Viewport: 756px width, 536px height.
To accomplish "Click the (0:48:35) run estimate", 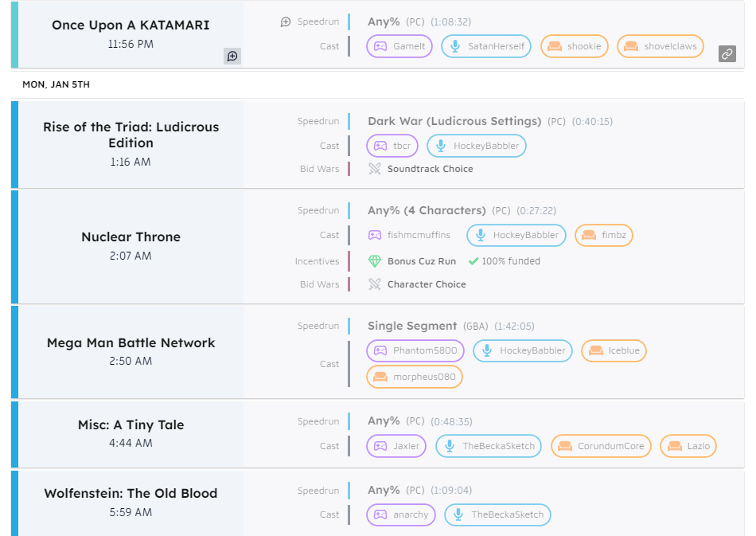I will (451, 421).
